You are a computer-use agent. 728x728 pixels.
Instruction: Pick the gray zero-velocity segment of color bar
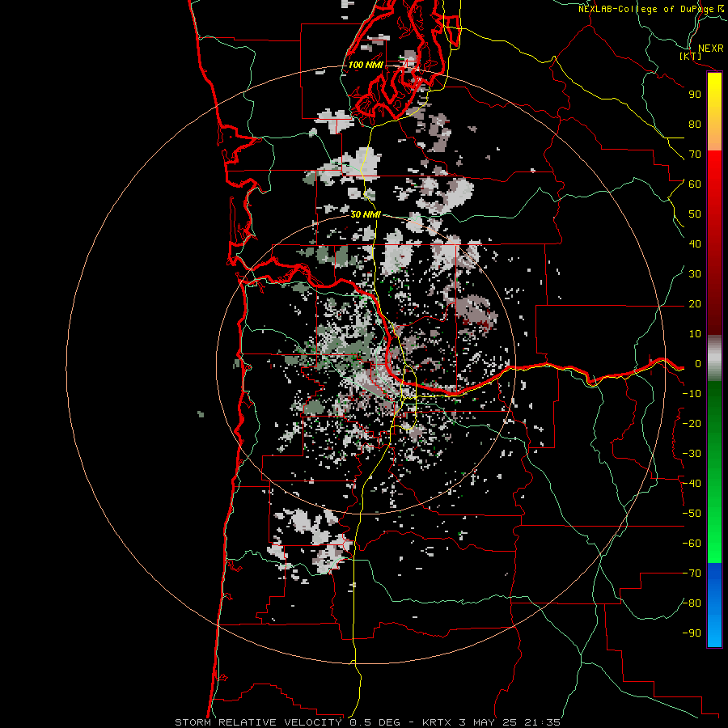pos(714,358)
